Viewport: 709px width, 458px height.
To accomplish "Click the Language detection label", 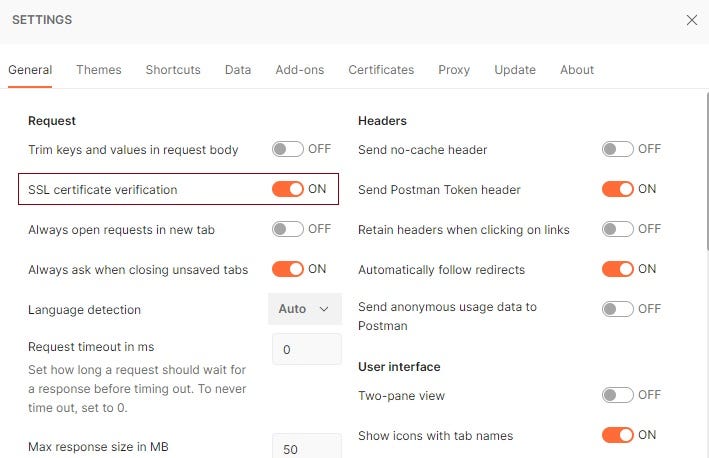I will point(85,310).
